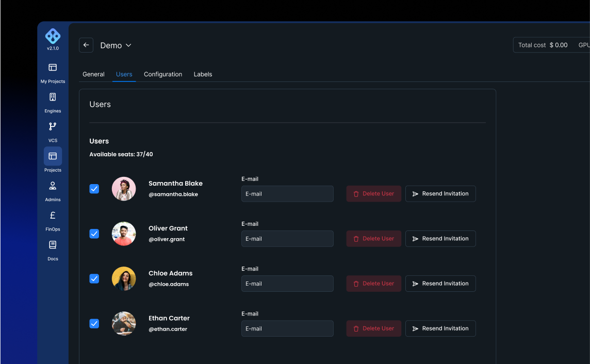Click the v2.1.0 version label
The width and height of the screenshot is (590, 364).
tap(53, 48)
